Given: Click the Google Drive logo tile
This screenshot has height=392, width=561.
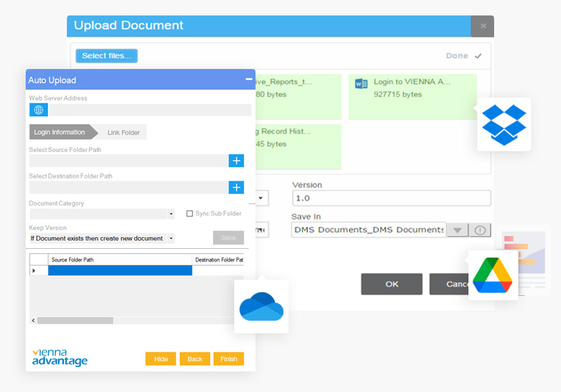Looking at the screenshot, I should [x=493, y=275].
